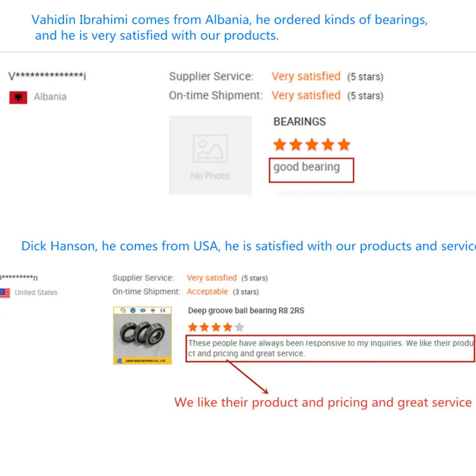Click the red caption 'We like their product and pricing'
This screenshot has height=476, width=476.
pyautogui.click(x=323, y=403)
